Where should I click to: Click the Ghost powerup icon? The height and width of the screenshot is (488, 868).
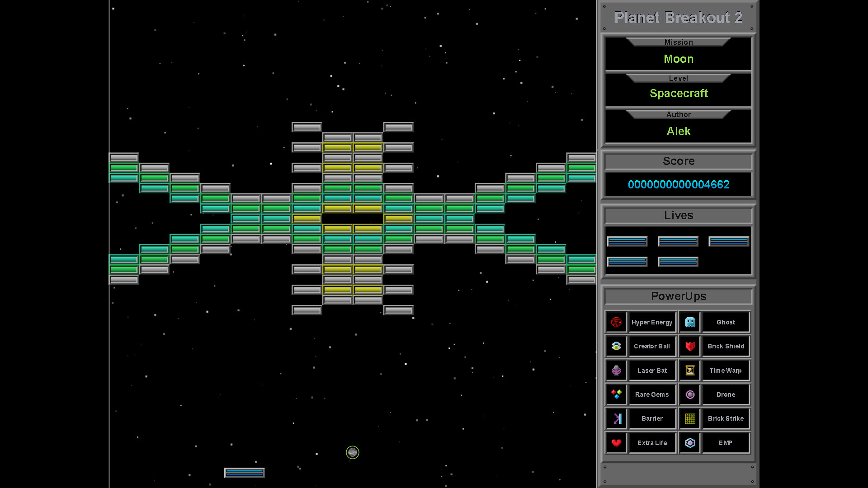[689, 322]
